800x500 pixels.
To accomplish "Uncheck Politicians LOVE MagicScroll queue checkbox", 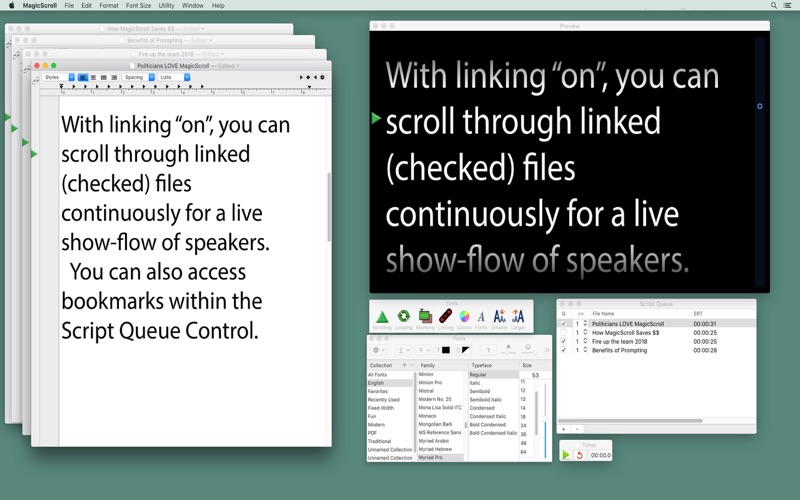I will coord(563,323).
